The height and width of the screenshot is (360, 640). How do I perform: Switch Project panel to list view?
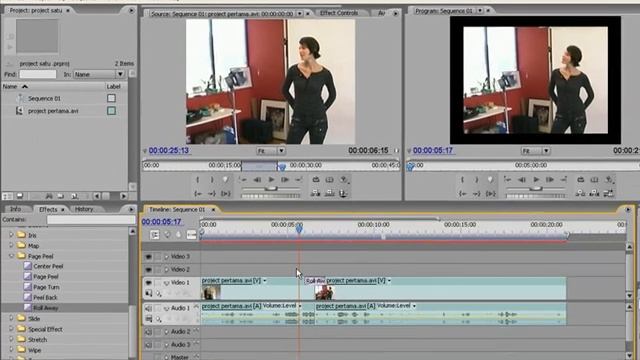8,196
